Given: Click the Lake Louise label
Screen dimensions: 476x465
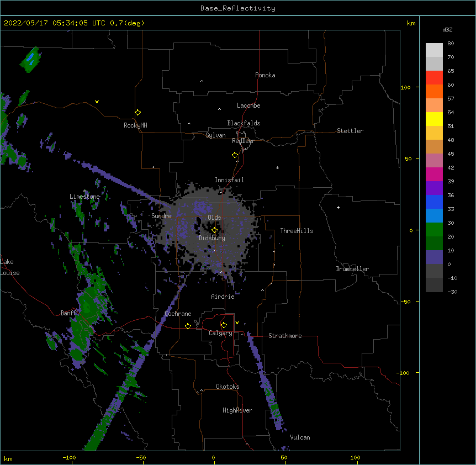Looking at the screenshot, I should [x=10, y=267].
